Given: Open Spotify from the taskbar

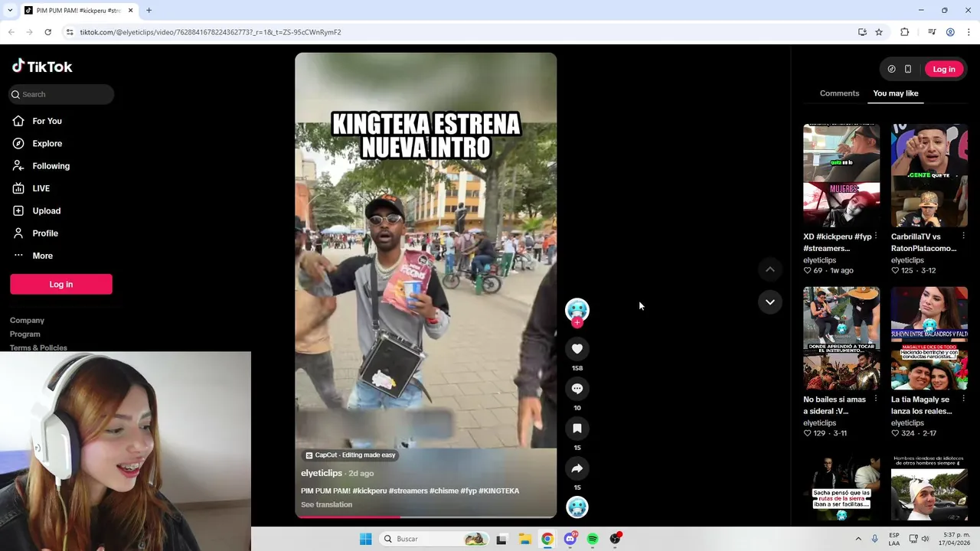Looking at the screenshot, I should click(593, 539).
